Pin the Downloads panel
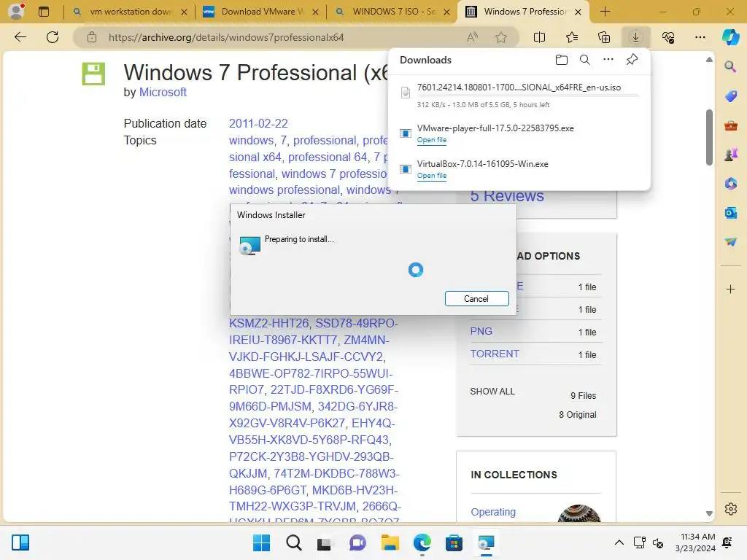This screenshot has width=747, height=560. tap(632, 60)
